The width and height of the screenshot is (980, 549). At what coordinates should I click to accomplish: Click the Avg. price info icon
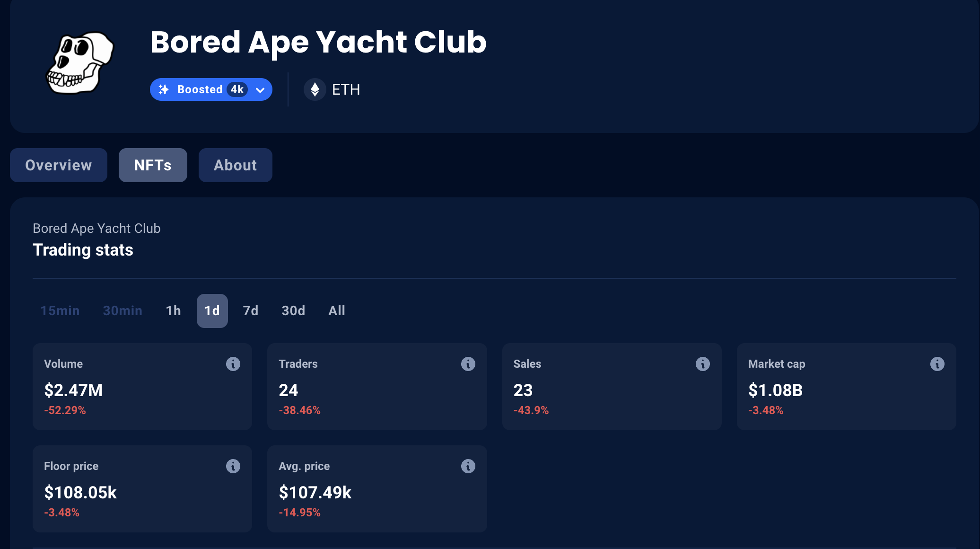click(468, 466)
